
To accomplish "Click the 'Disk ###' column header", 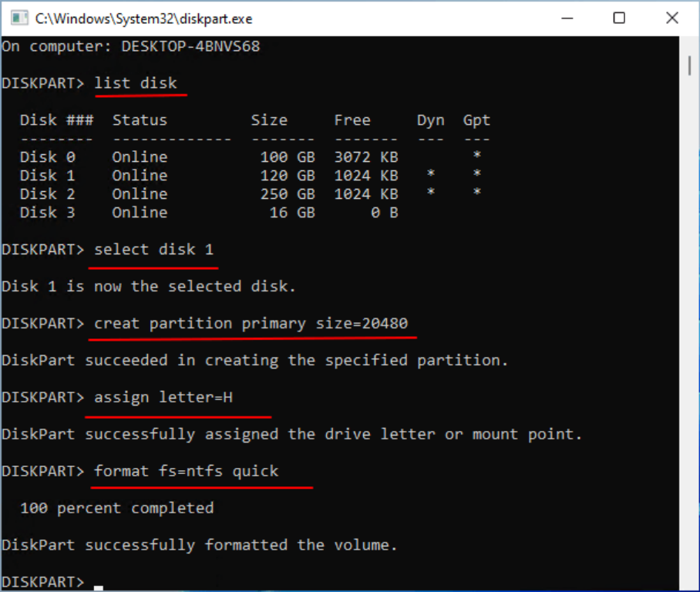I will tap(57, 120).
